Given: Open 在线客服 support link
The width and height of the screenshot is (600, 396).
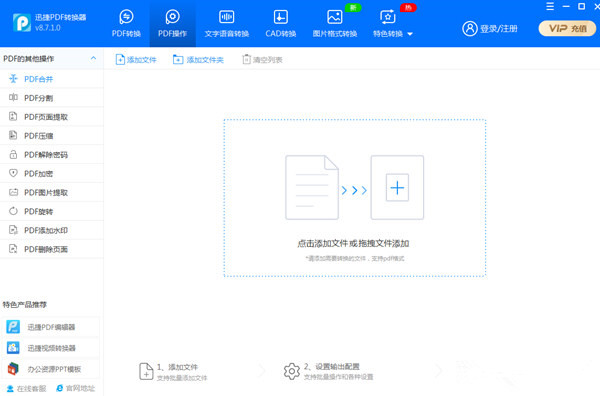Looking at the screenshot, I should tap(26, 388).
